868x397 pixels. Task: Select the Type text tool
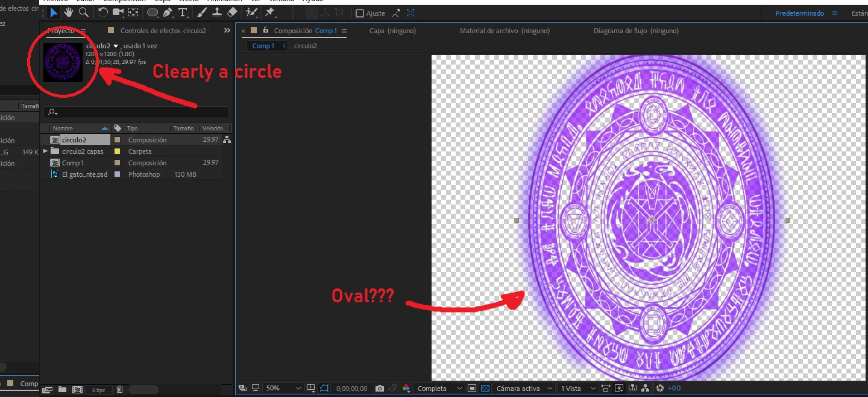pos(183,12)
